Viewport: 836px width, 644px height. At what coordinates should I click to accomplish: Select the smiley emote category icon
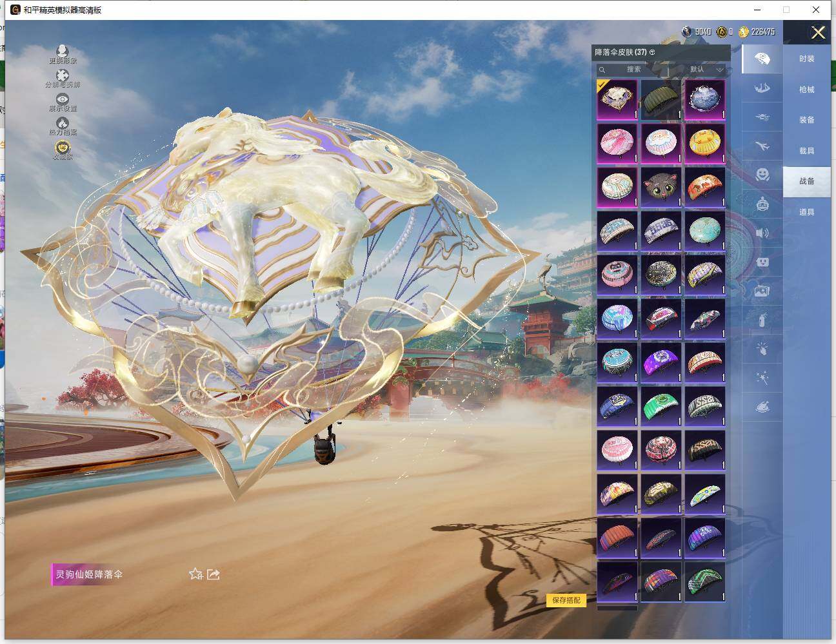762,175
